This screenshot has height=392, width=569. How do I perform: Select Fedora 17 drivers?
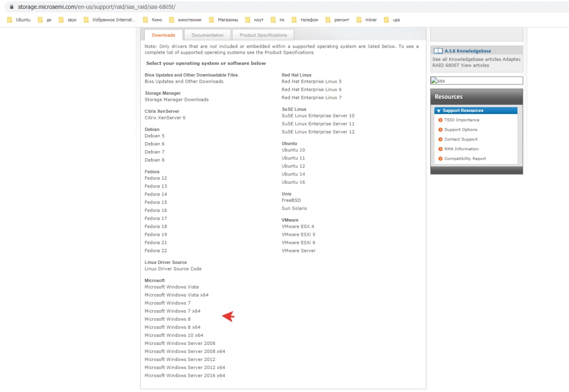[156, 219]
